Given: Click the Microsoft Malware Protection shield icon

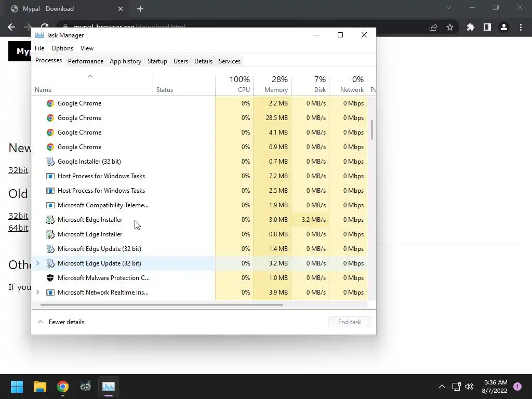Looking at the screenshot, I should 50,278.
